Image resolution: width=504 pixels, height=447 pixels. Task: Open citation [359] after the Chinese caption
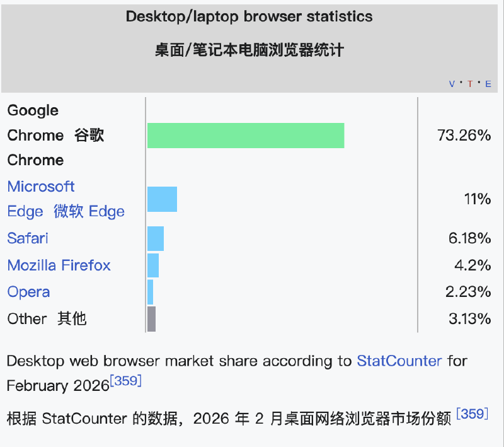point(472,414)
